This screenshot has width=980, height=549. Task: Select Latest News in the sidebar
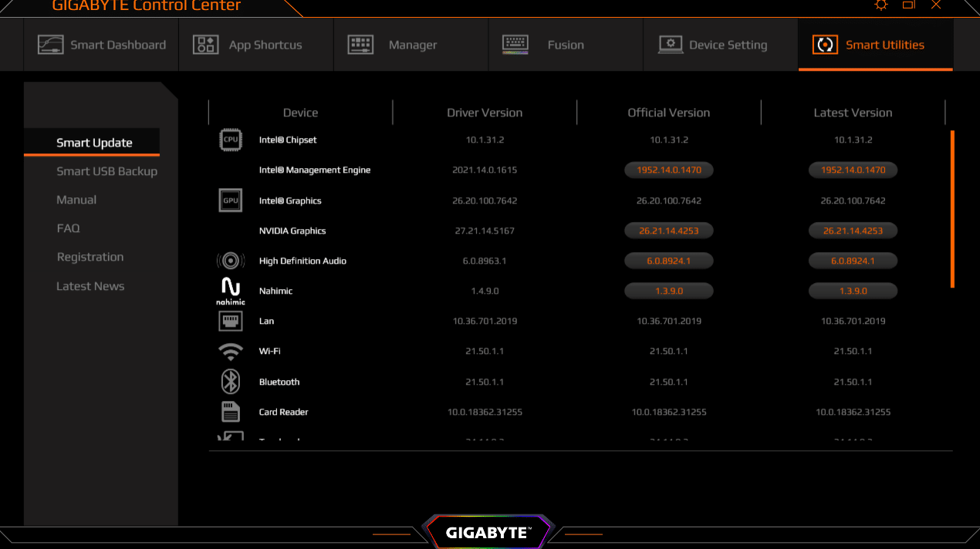coord(90,286)
